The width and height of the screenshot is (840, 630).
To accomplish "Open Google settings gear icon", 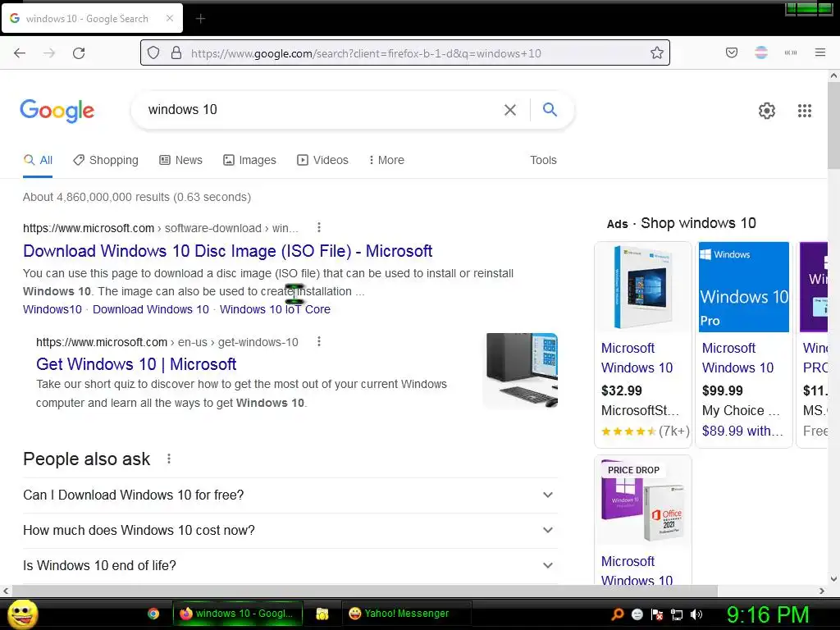I will click(767, 111).
